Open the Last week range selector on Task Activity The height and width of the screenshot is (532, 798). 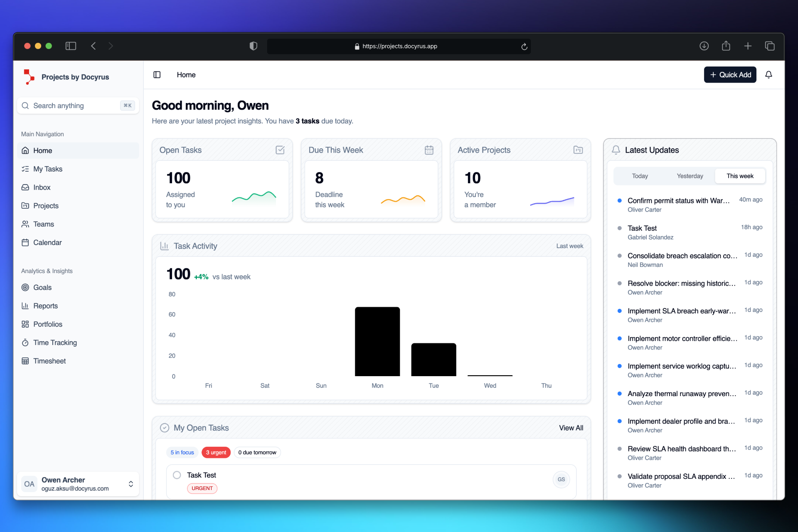(569, 246)
